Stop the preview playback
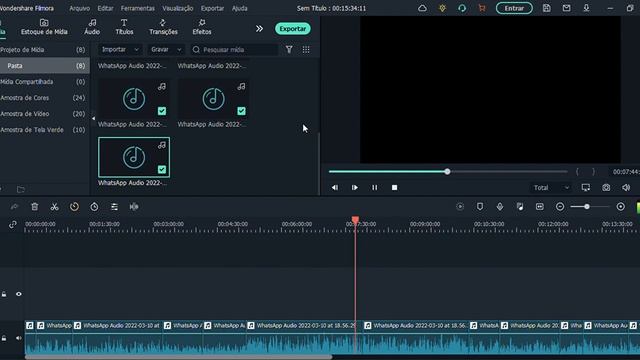Image resolution: width=640 pixels, height=360 pixels. point(394,188)
